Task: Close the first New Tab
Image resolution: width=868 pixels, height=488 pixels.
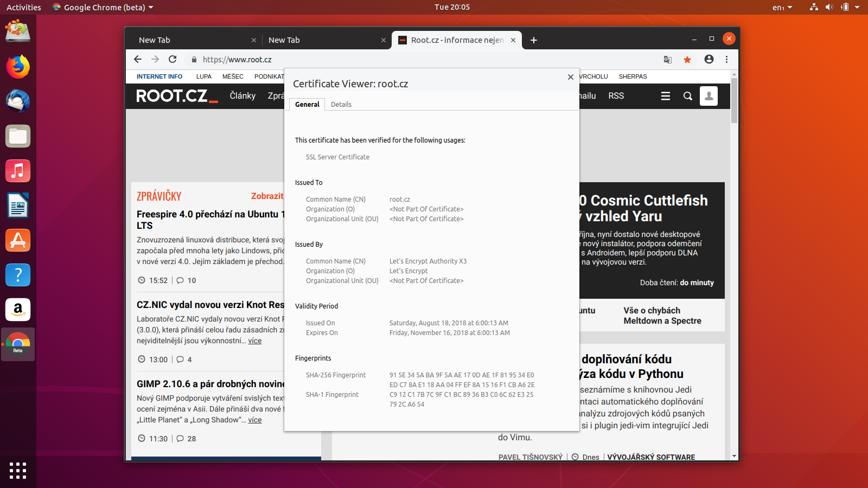Action: coord(254,40)
